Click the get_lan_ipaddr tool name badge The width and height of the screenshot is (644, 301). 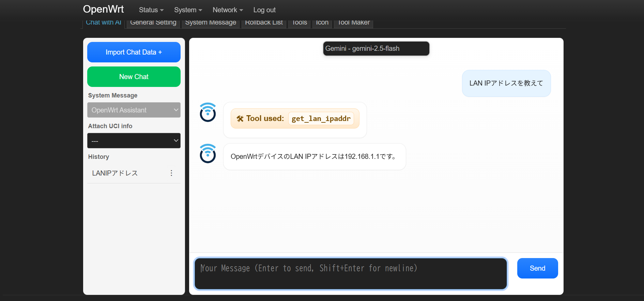(x=321, y=119)
